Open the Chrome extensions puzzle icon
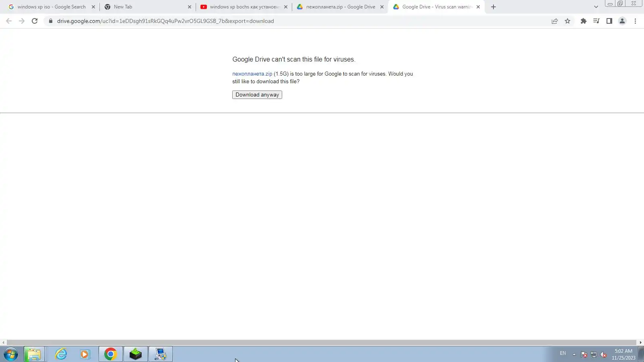This screenshot has height=362, width=644. (x=583, y=21)
